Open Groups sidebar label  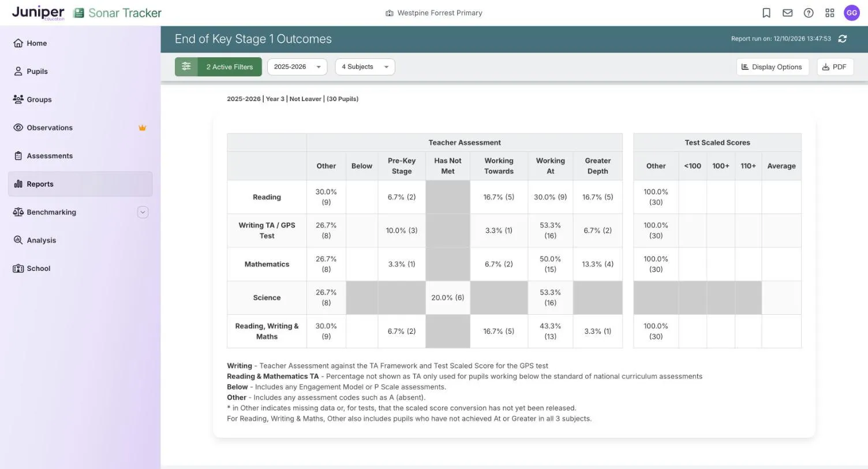[39, 99]
